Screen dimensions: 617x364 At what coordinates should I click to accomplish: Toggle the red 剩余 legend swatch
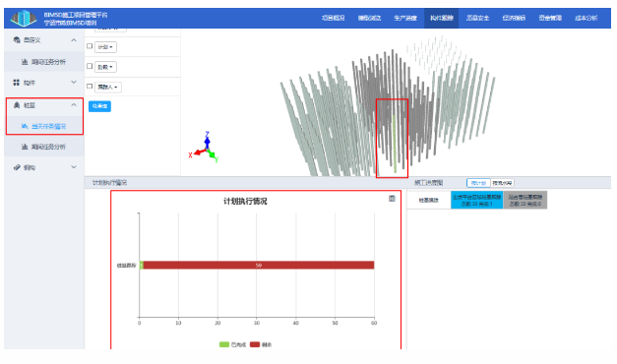pyautogui.click(x=255, y=344)
